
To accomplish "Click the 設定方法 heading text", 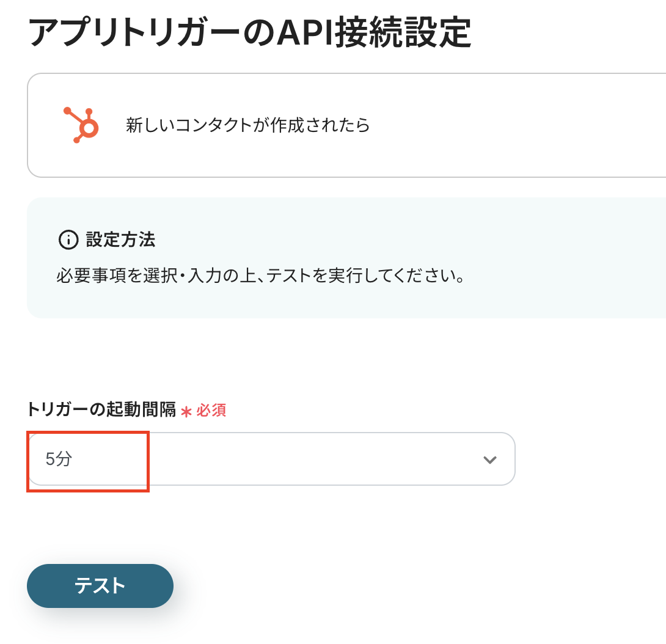I will [x=120, y=240].
